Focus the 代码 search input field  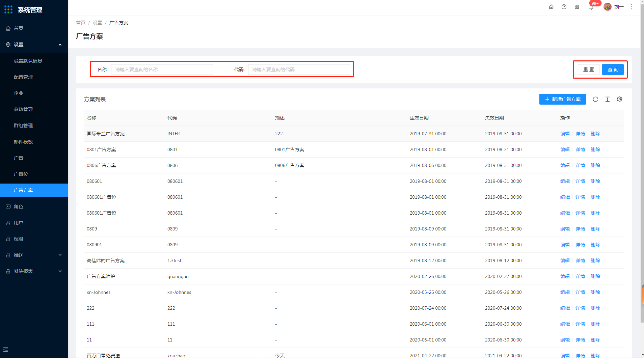299,70
